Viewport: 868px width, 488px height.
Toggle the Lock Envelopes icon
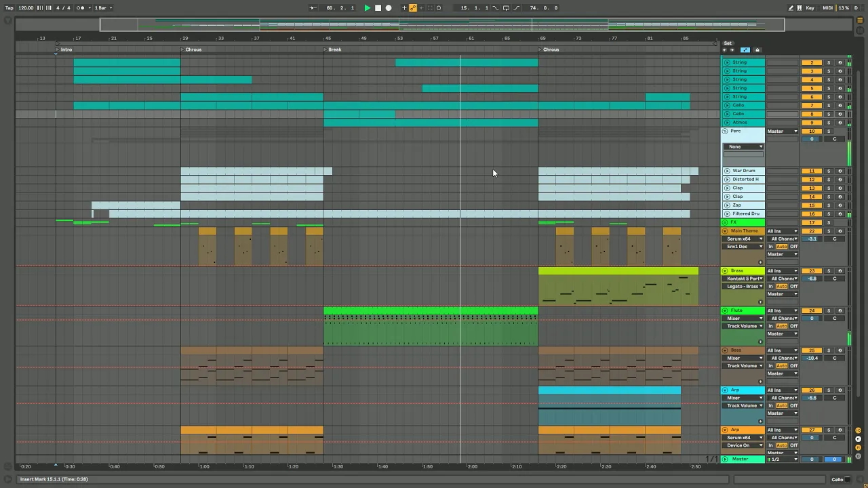757,49
